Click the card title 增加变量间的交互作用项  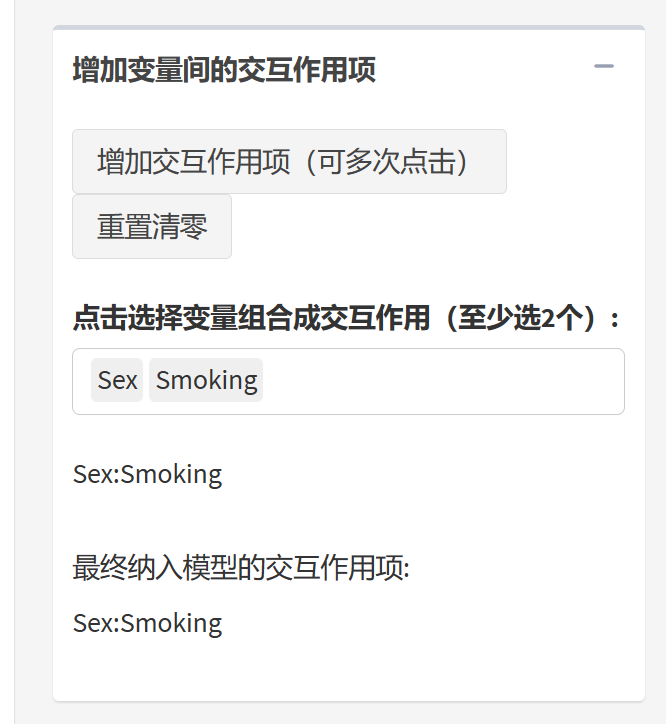pyautogui.click(x=224, y=70)
